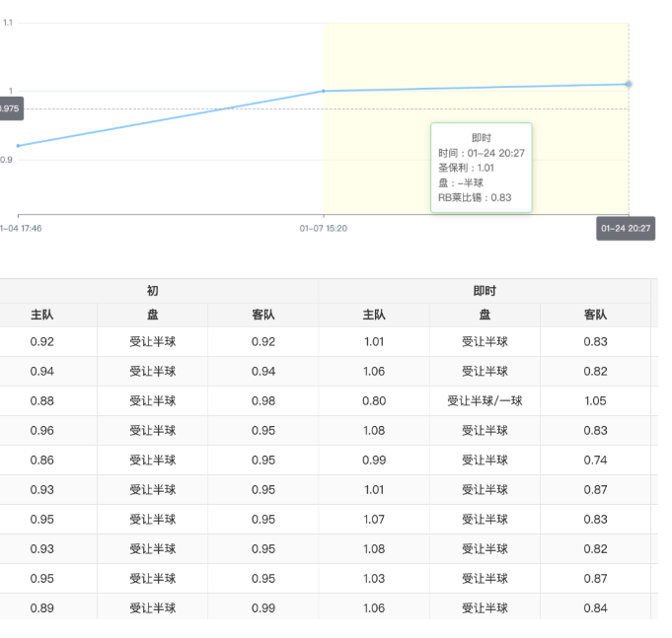This screenshot has width=672, height=638.
Task: Click the 0.975 y-axis value marker
Action: click(9, 108)
